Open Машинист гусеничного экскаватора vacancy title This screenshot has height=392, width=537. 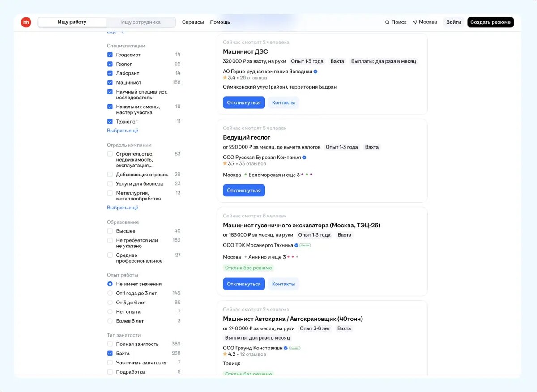click(302, 226)
